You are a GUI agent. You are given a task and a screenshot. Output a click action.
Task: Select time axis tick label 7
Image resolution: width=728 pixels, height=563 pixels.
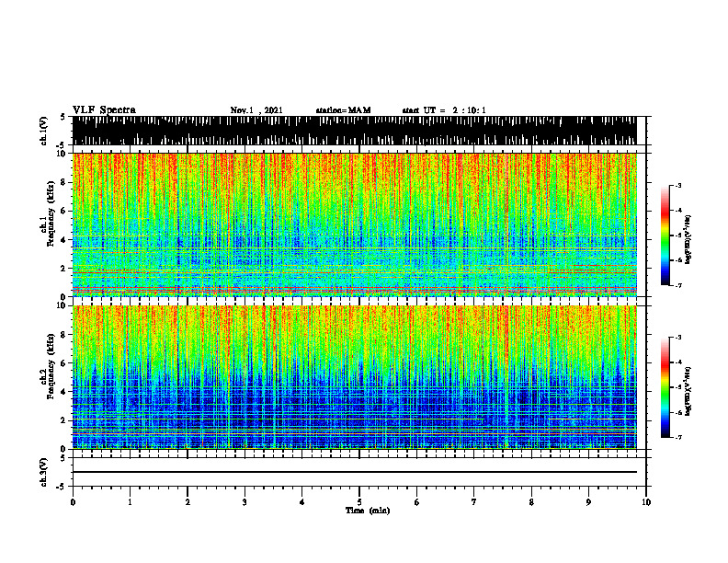pyautogui.click(x=474, y=502)
